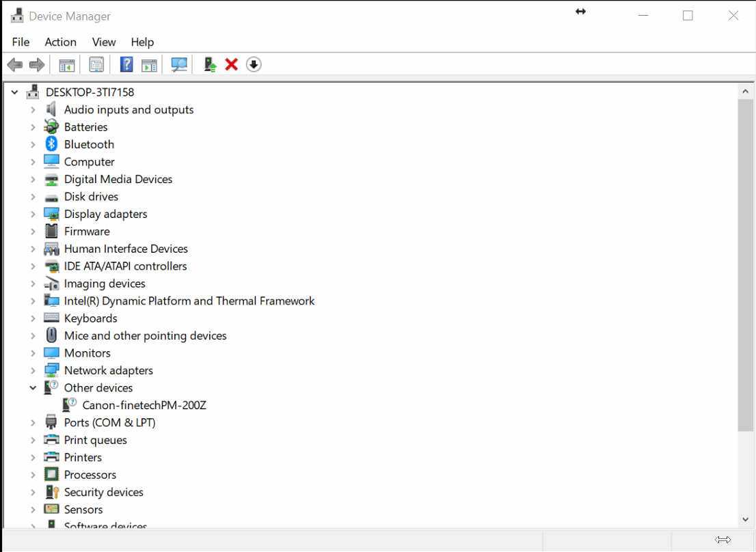The image size is (756, 552).
Task: Expand the Print queues category
Action: pos(33,440)
